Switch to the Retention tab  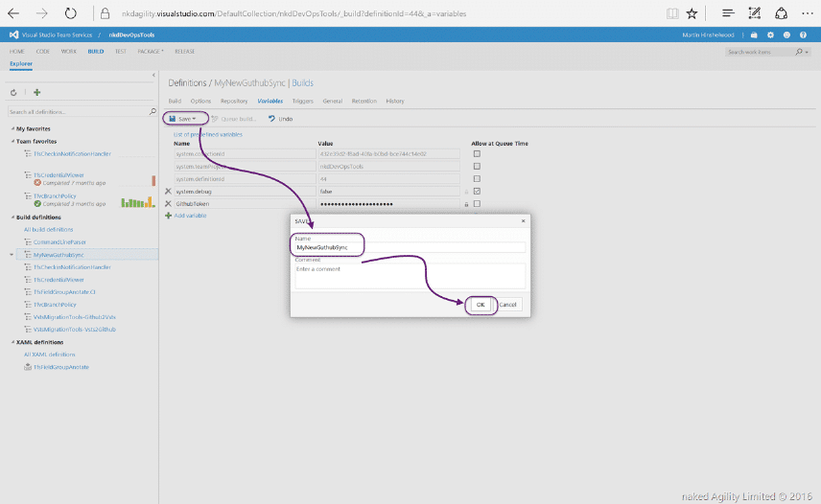tap(364, 101)
